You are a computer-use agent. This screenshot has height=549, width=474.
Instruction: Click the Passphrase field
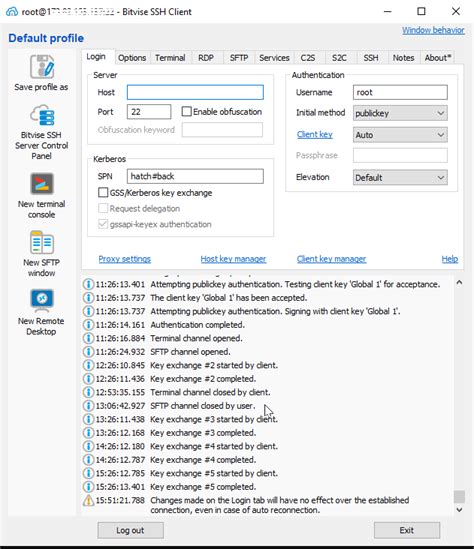tap(400, 155)
